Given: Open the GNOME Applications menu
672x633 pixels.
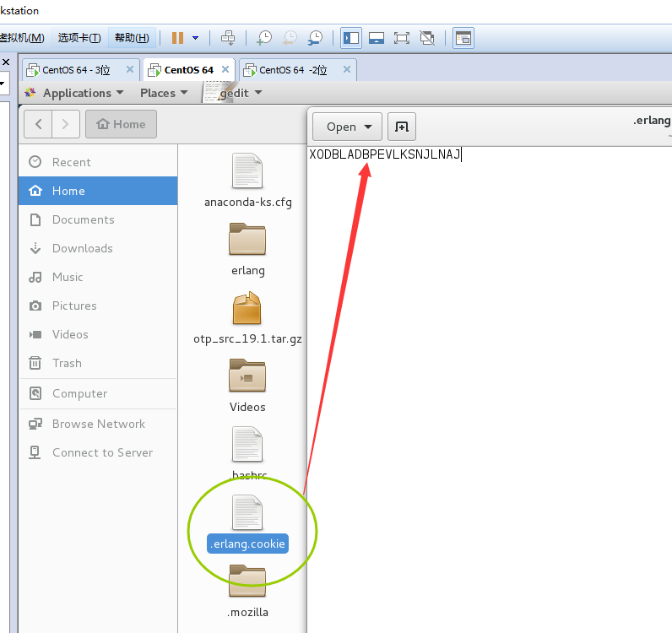Looking at the screenshot, I should tap(75, 93).
